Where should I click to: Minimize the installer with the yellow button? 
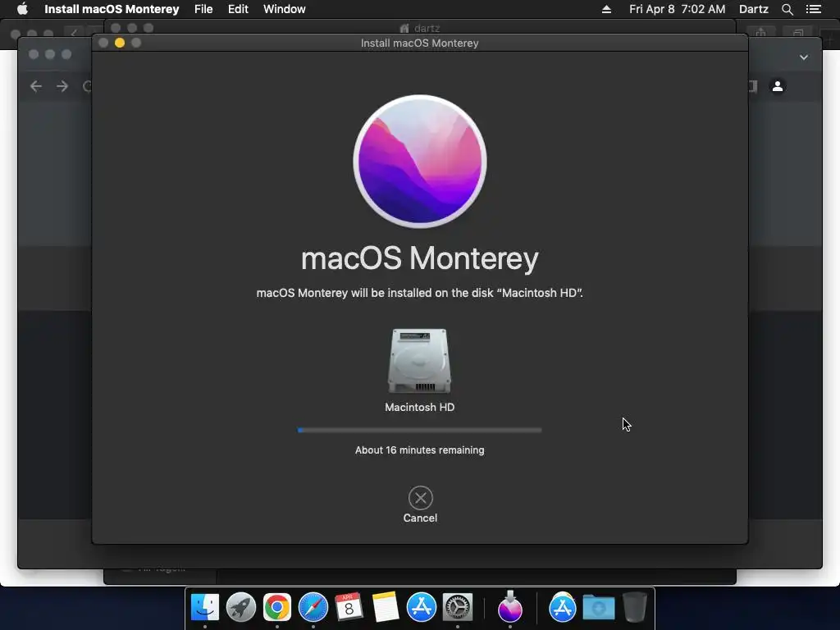[x=120, y=43]
